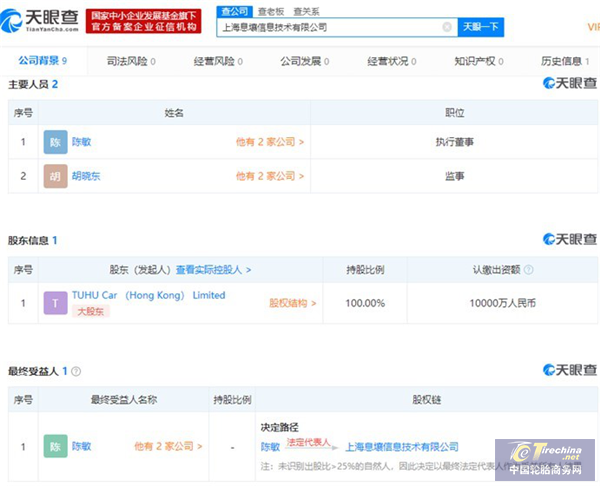Click the help icon beside 认缴出资额

(528, 270)
